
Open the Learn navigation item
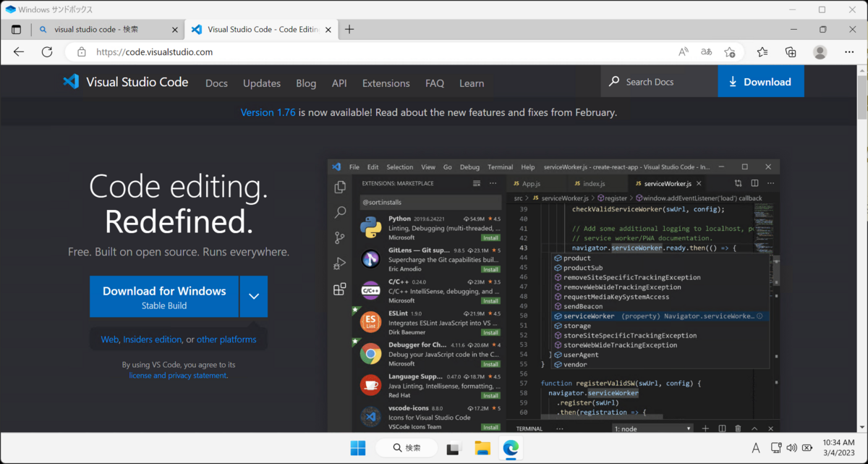tap(472, 83)
